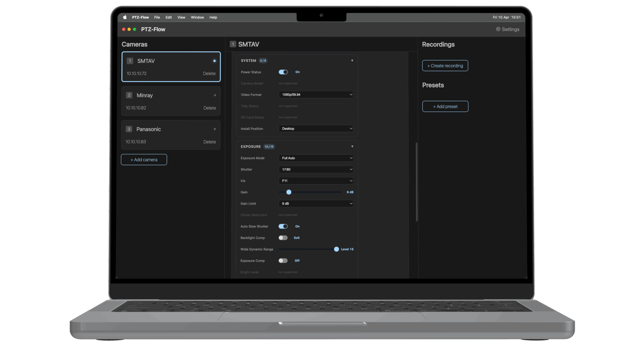
Task: Delete the Minray camera entry
Action: tap(210, 108)
